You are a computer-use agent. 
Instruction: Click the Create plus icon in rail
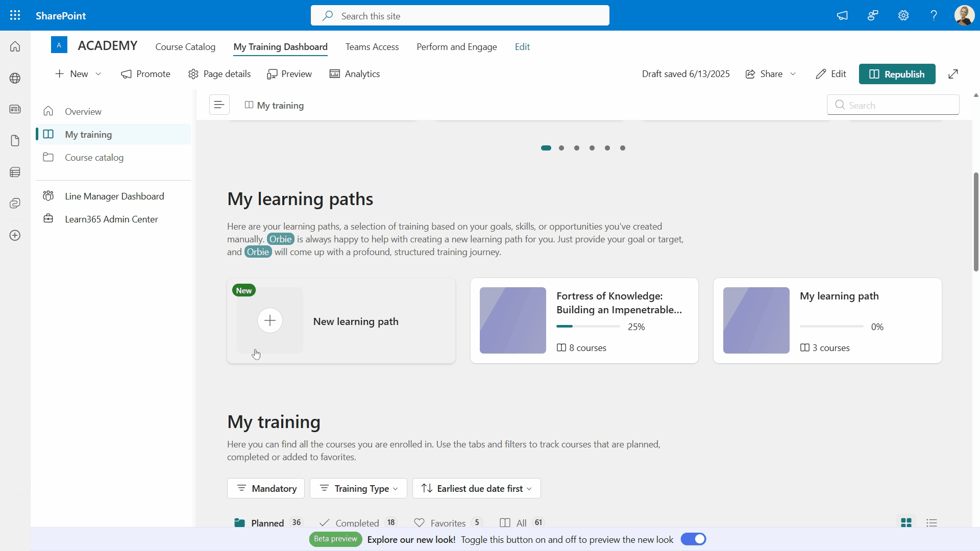coord(15,235)
